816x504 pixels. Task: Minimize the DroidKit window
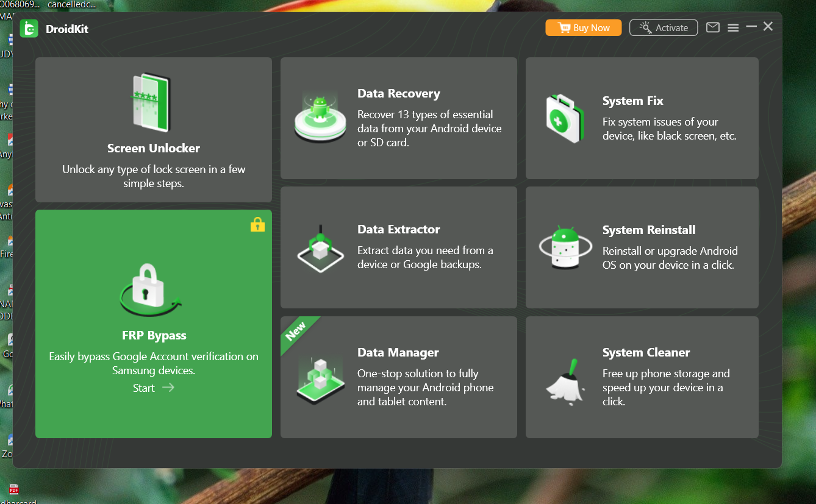click(751, 26)
